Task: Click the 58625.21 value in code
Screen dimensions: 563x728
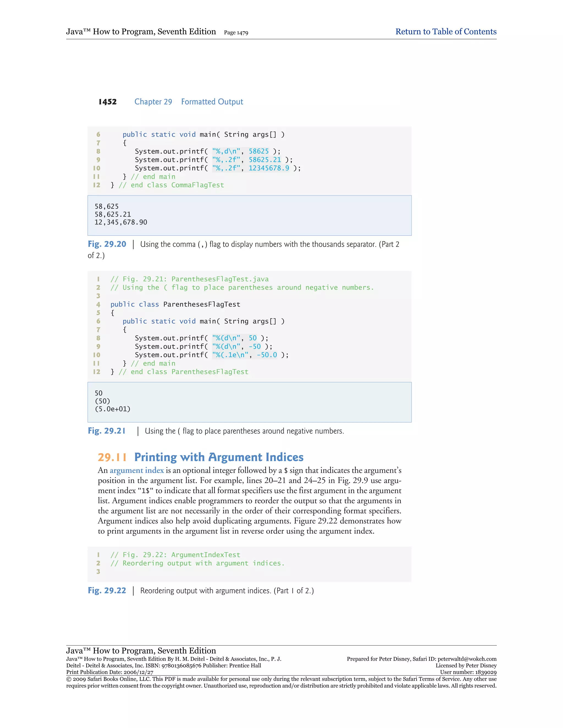Action: click(265, 160)
